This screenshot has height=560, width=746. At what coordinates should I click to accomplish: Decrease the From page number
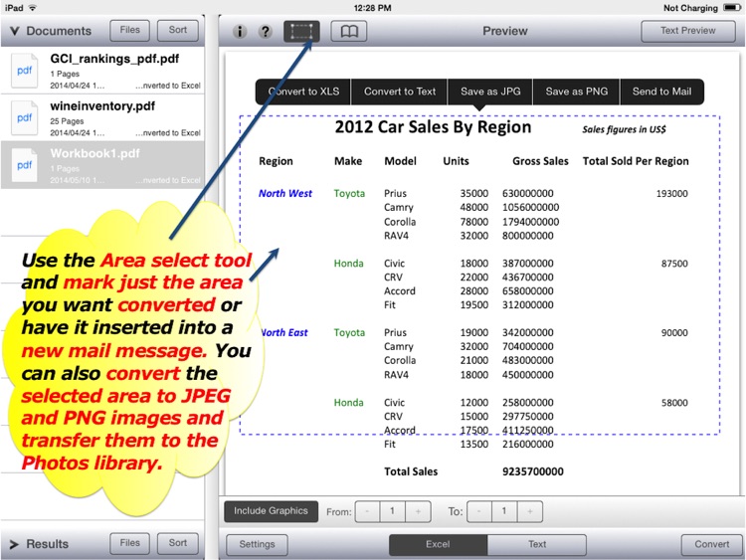[367, 511]
